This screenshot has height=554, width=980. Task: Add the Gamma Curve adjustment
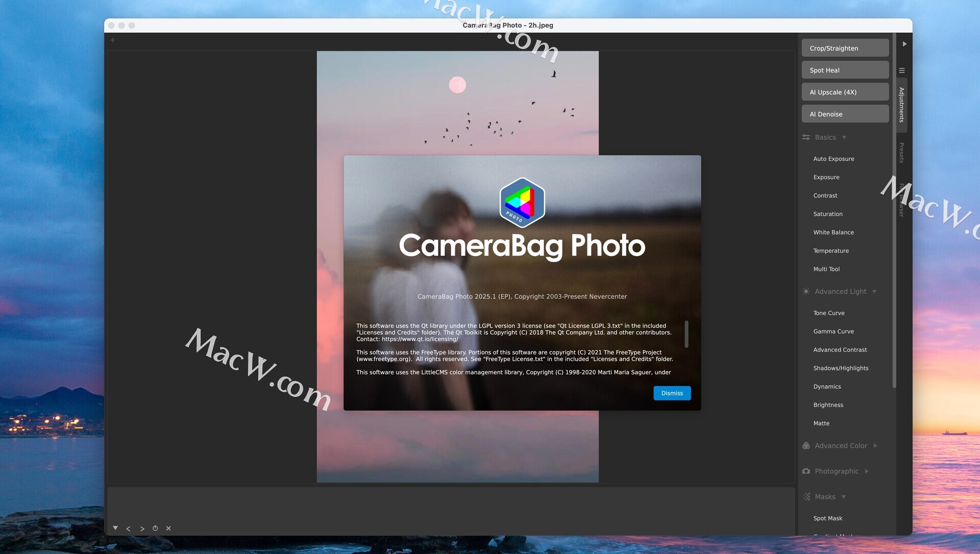834,331
